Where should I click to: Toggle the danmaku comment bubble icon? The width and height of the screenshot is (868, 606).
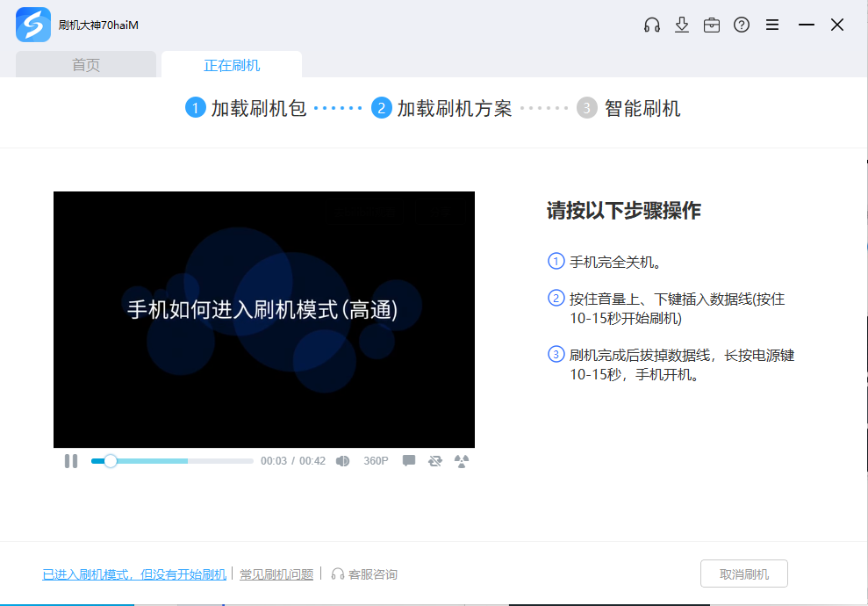(409, 461)
